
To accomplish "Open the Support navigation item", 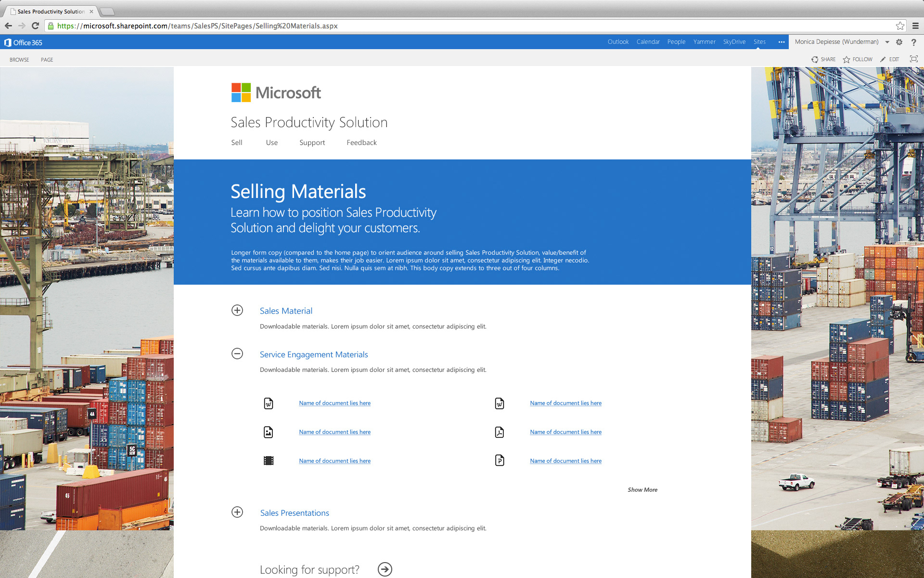I will point(312,143).
